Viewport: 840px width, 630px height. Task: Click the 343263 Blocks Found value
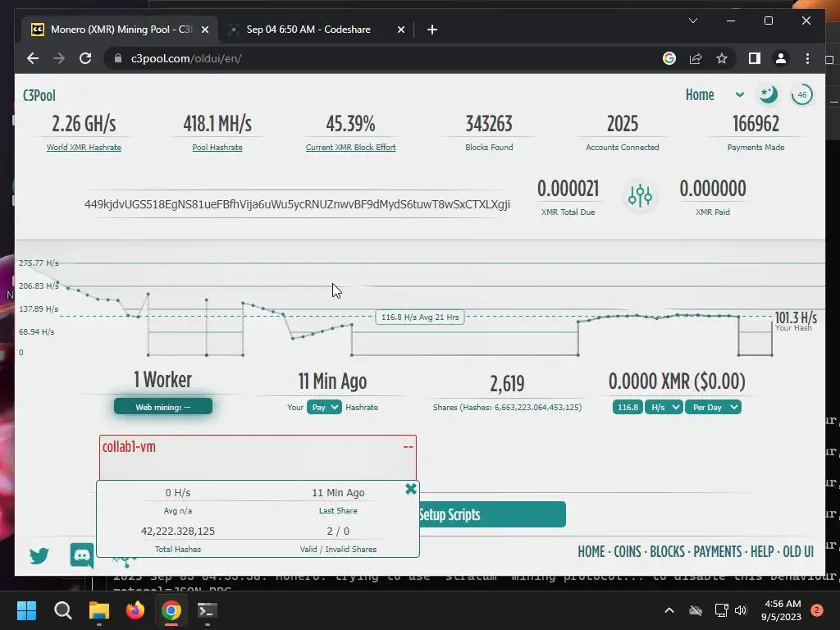[x=489, y=124]
